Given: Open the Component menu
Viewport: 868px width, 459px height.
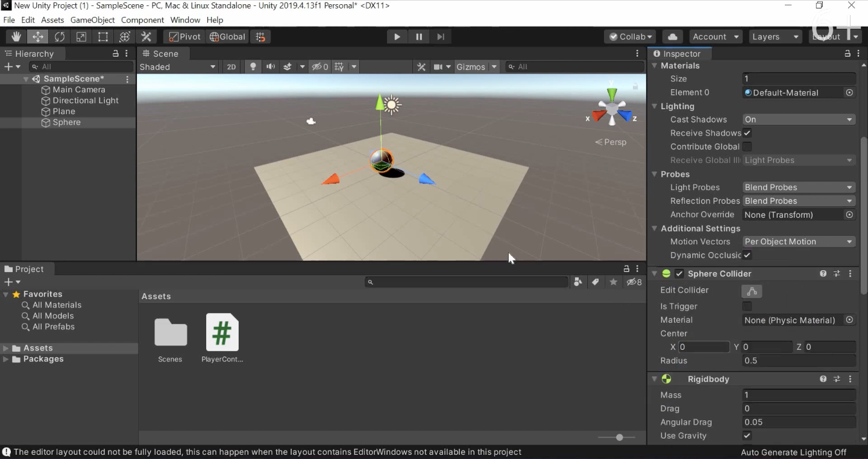Looking at the screenshot, I should pos(142,20).
